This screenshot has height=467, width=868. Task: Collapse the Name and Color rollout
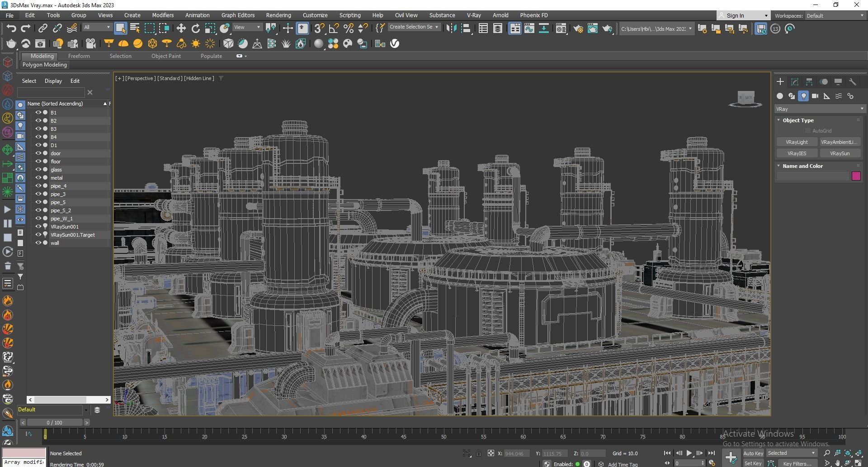click(802, 166)
